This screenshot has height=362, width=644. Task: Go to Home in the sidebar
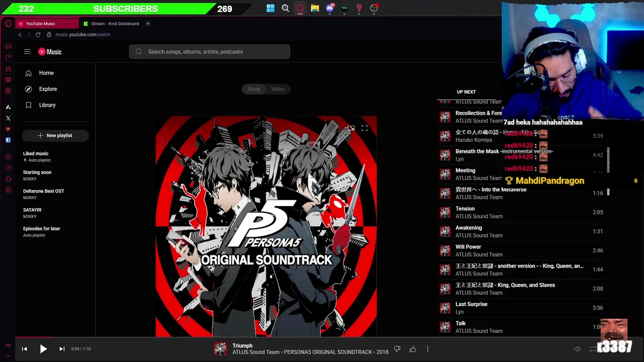(x=46, y=73)
